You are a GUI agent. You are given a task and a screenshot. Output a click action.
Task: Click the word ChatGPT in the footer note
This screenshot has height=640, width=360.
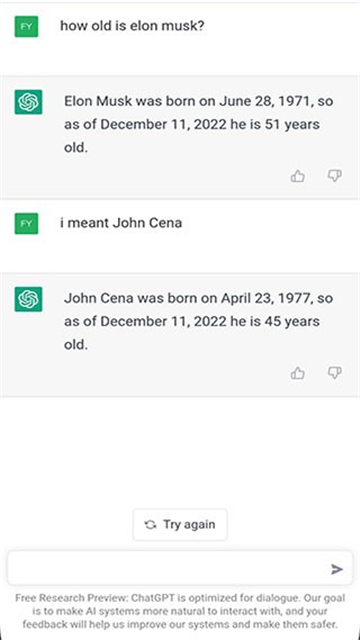pyautogui.click(x=153, y=598)
